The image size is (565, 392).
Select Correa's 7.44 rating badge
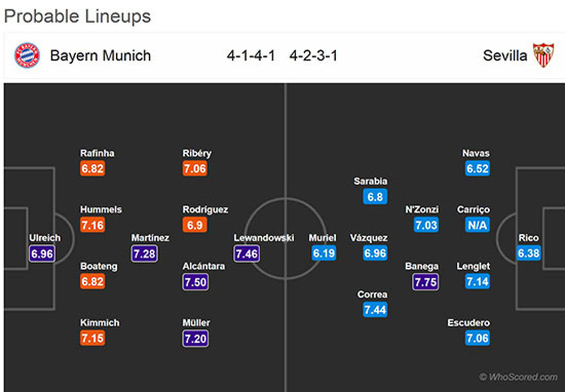coord(375,310)
